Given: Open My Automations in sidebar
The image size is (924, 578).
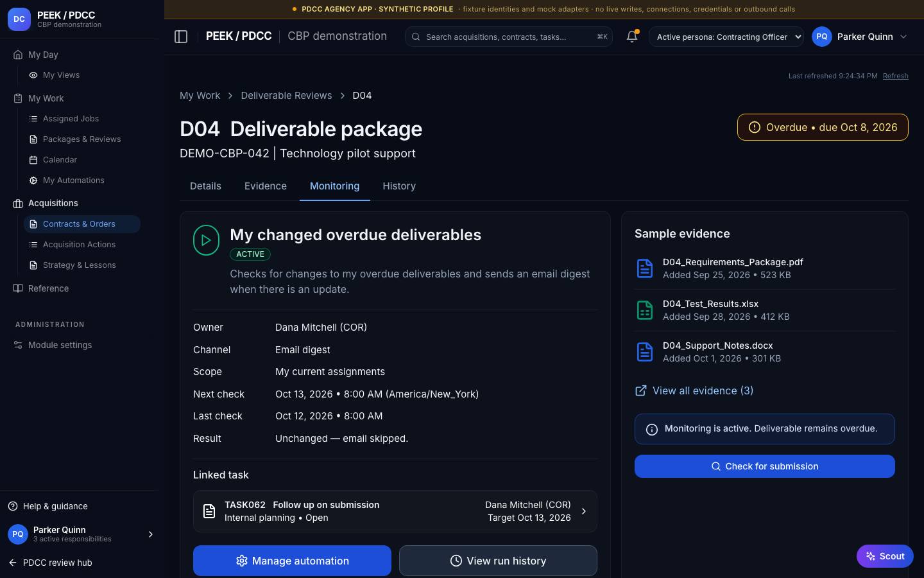Looking at the screenshot, I should click(81, 180).
